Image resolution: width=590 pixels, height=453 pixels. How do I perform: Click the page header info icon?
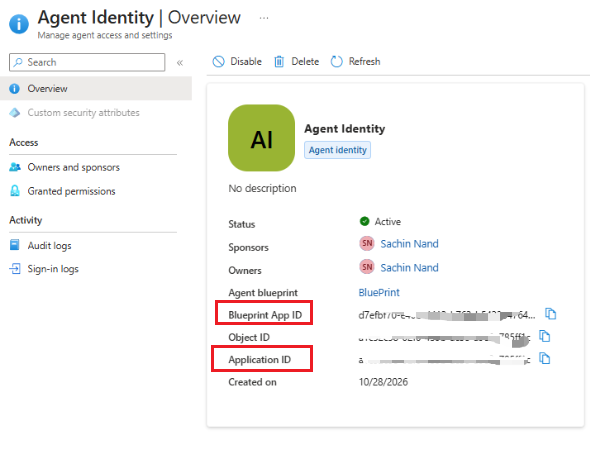19,24
